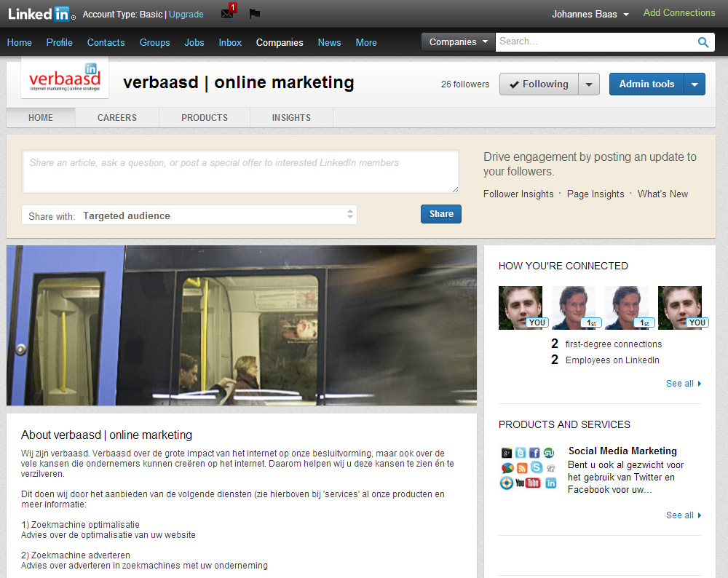This screenshot has height=578, width=728.
Task: Open What's New link
Action: 662,194
